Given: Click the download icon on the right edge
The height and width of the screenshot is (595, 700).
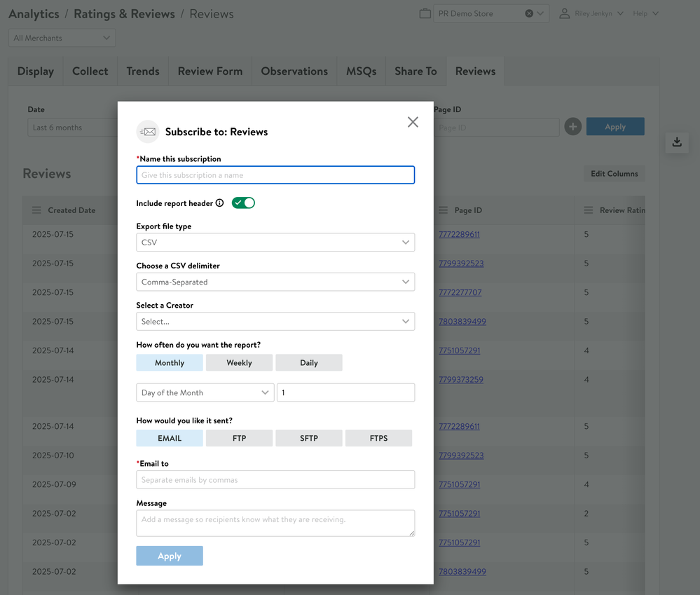Looking at the screenshot, I should pos(677,142).
